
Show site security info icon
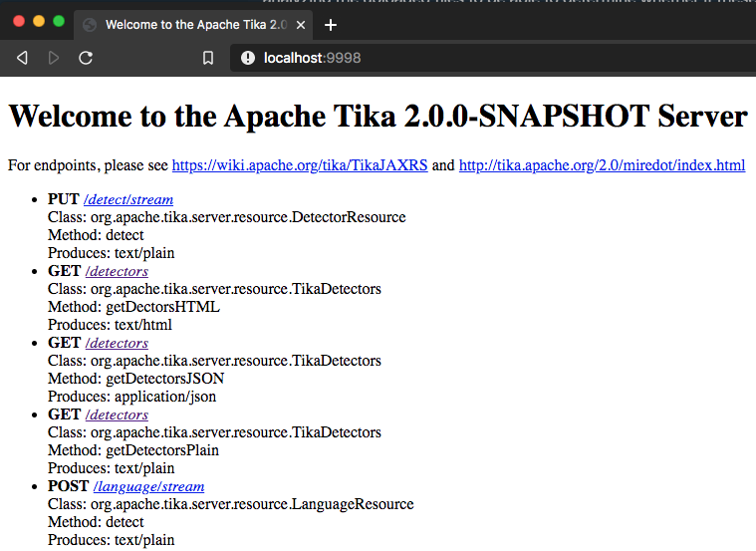(x=248, y=58)
